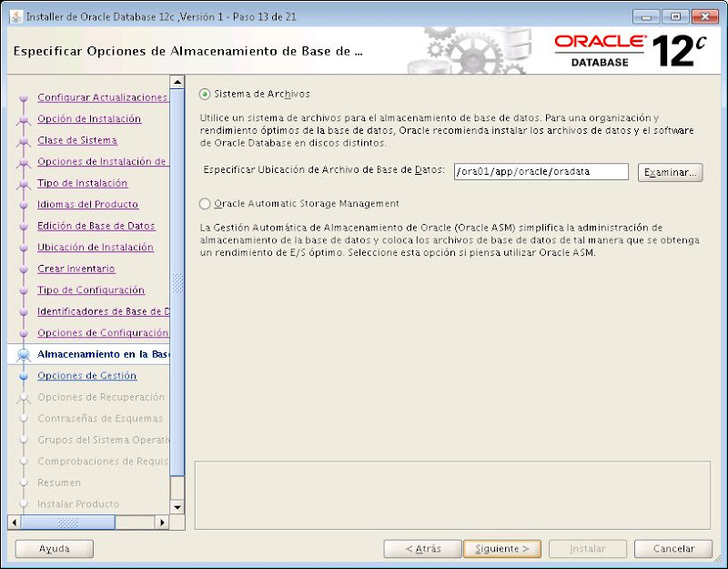Go to Tipo de Instalación step
728x569 pixels.
pos(82,183)
